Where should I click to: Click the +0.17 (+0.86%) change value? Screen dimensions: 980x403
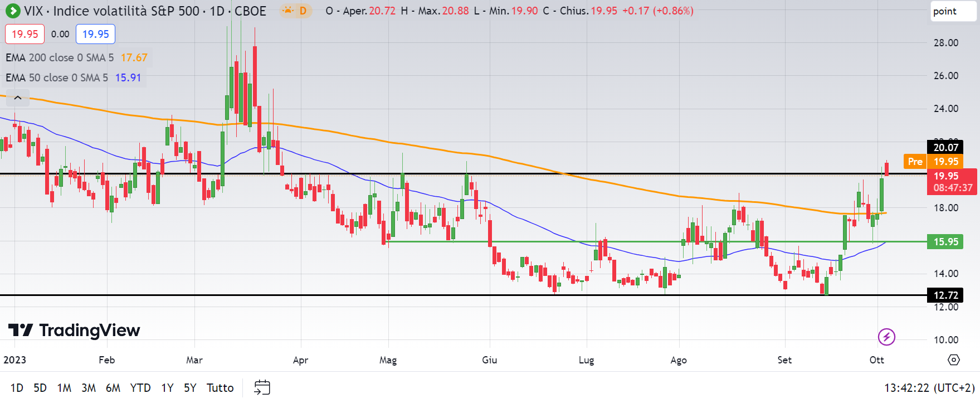(657, 11)
